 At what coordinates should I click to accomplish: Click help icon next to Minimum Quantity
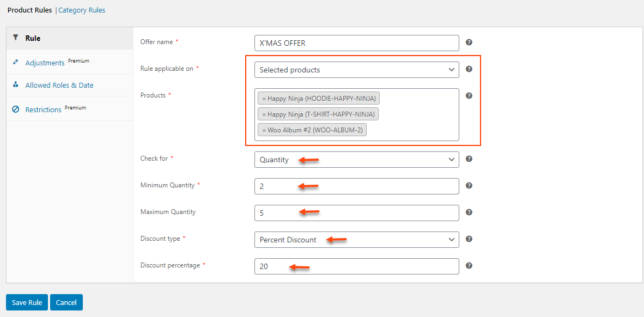469,186
